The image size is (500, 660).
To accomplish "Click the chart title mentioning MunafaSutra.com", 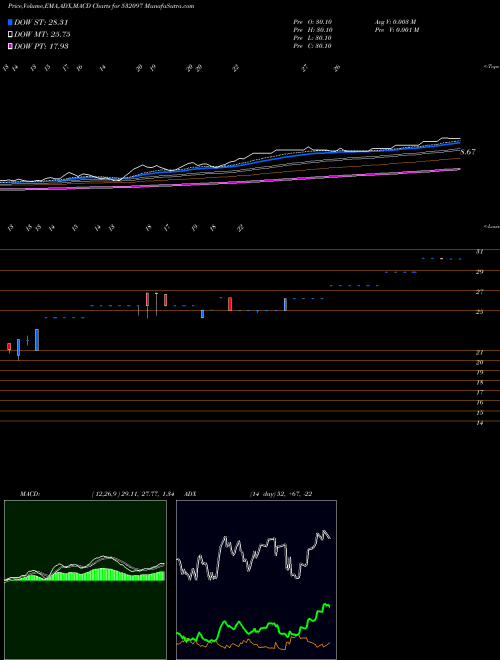I will pos(101,6).
